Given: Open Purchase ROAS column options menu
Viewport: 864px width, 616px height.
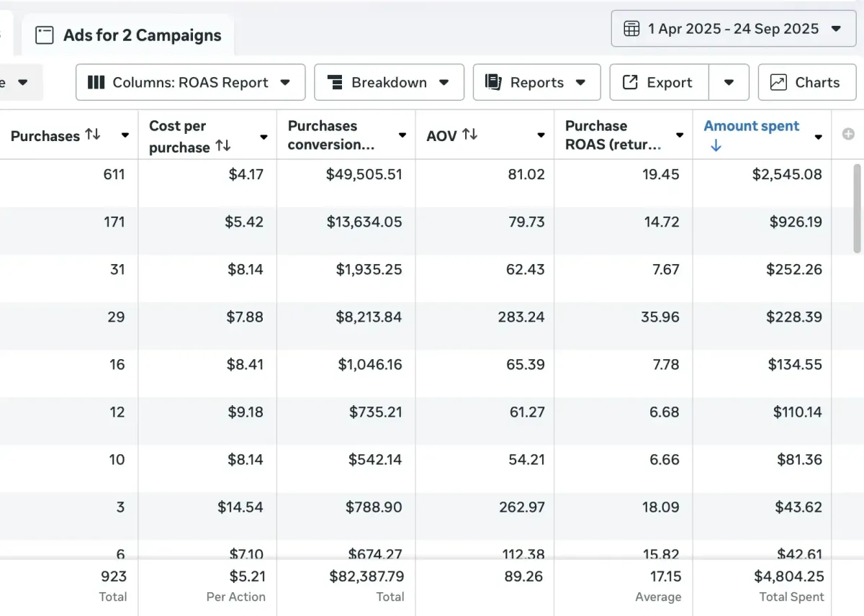Looking at the screenshot, I should click(x=679, y=135).
